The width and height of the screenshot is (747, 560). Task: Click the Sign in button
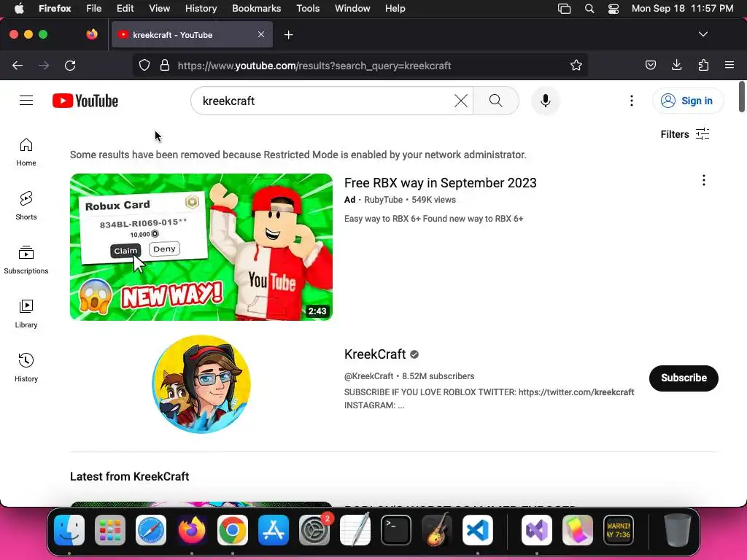(688, 101)
